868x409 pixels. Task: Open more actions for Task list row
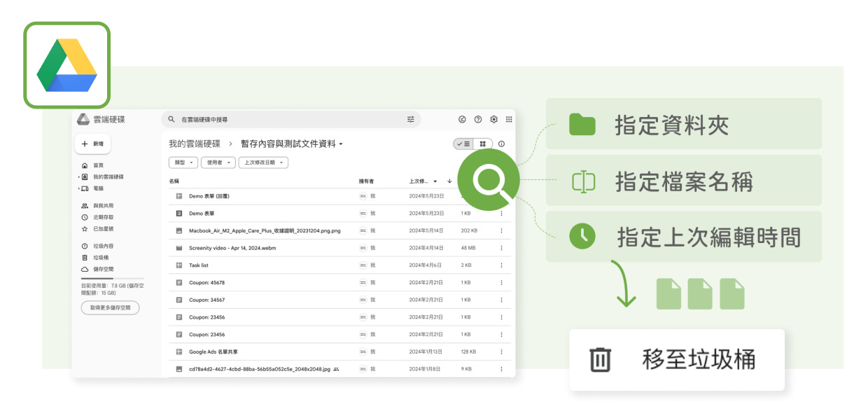[501, 265]
